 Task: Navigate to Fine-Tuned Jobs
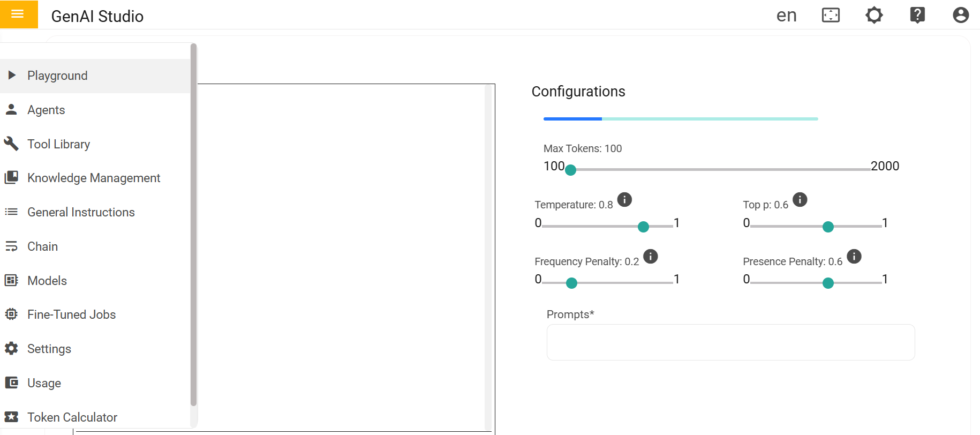tap(71, 314)
